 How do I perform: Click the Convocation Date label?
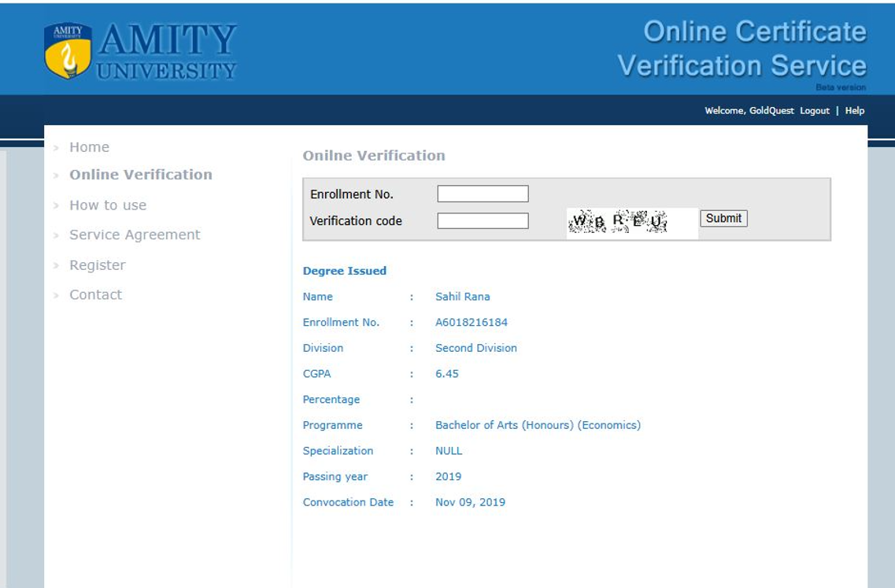point(348,502)
